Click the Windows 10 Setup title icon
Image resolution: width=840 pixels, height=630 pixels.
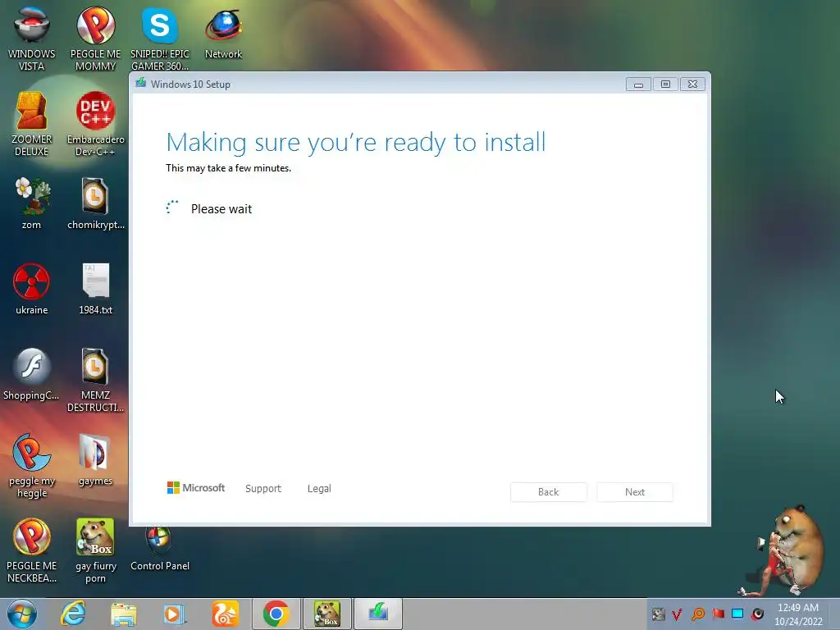tap(141, 83)
